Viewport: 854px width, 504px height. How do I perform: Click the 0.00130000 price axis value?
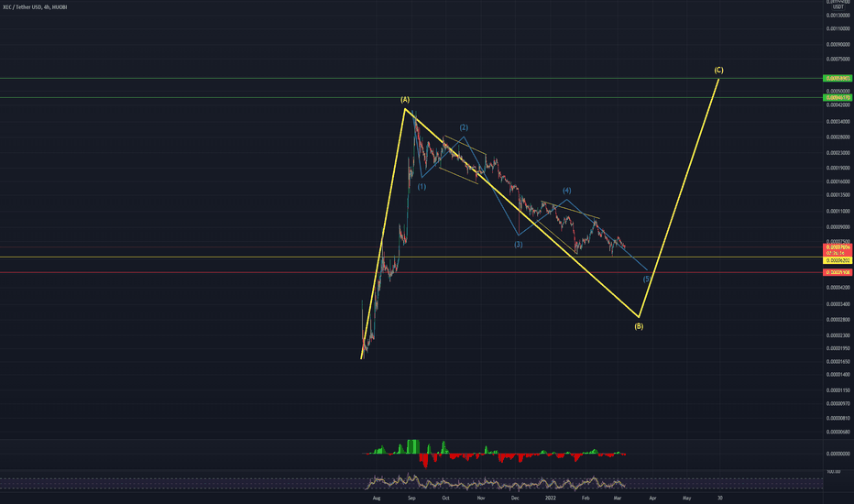tap(838, 16)
